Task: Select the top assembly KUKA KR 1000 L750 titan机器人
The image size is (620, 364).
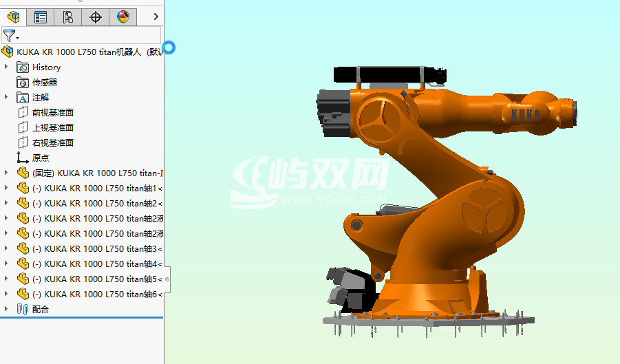Action: point(89,52)
